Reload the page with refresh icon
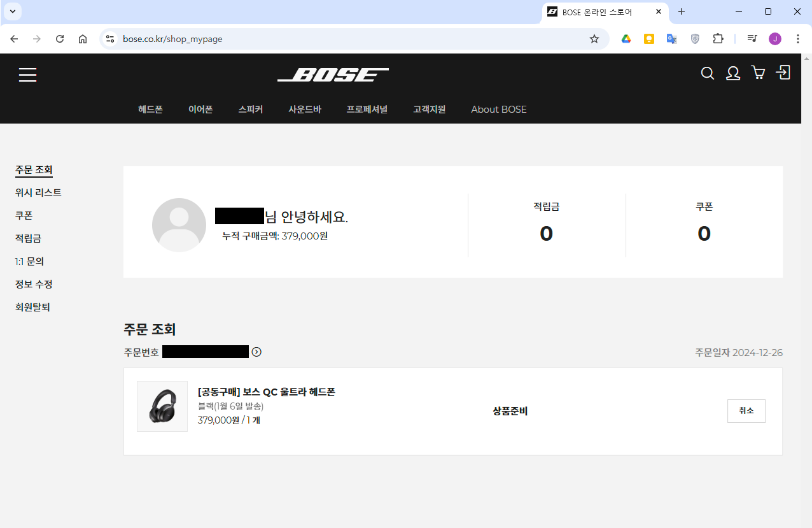Image resolution: width=812 pixels, height=528 pixels. 60,39
